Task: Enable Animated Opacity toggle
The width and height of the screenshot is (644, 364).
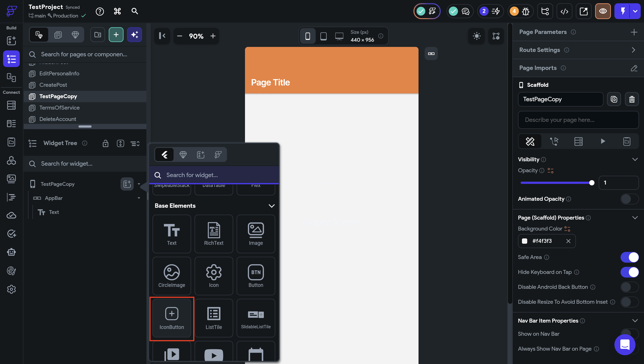Action: [629, 199]
